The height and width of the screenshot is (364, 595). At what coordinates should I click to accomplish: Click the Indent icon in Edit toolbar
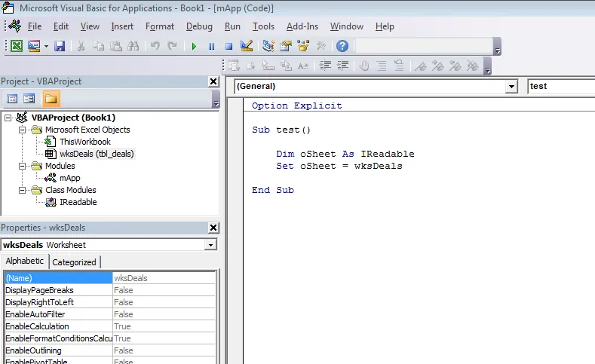point(325,66)
